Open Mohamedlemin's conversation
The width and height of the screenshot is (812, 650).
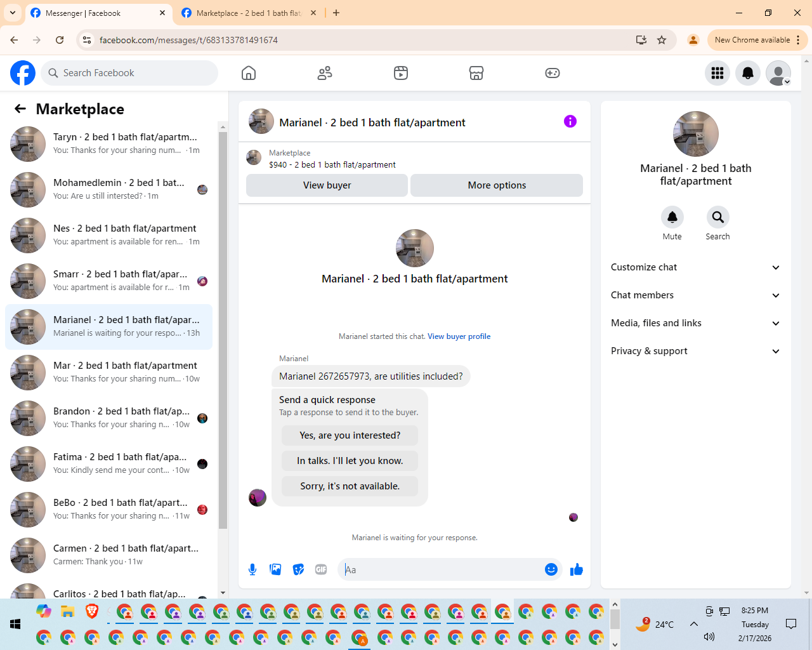pyautogui.click(x=108, y=190)
